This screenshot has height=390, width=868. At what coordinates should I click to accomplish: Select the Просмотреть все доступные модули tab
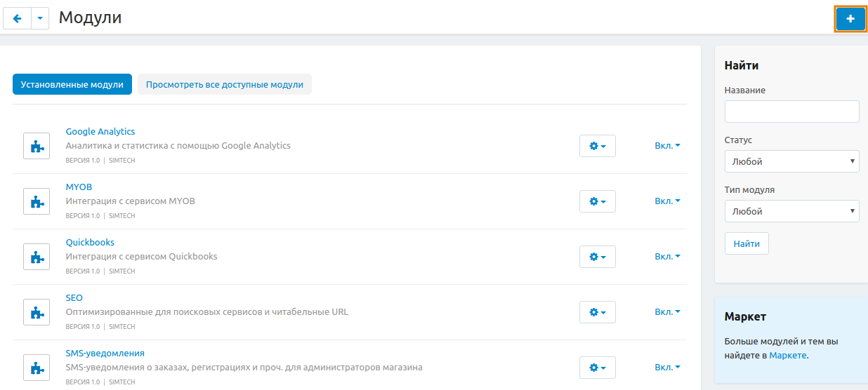[x=224, y=85]
